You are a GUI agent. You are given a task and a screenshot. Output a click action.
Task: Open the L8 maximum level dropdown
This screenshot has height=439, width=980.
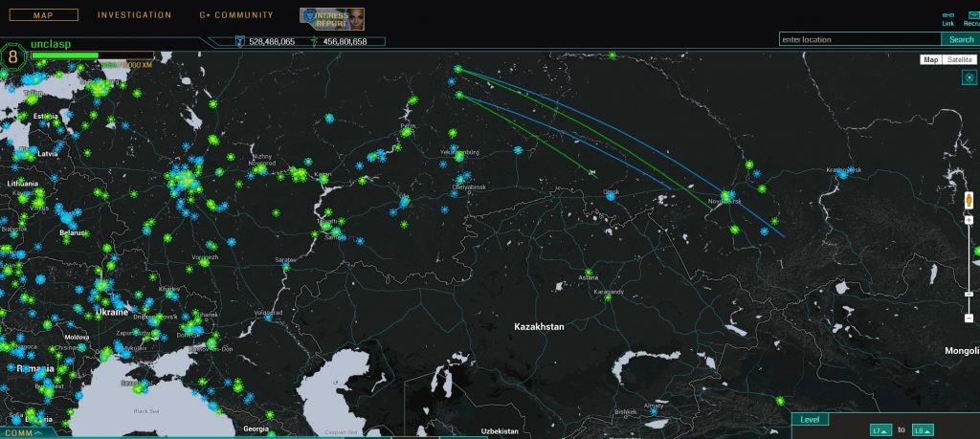(x=923, y=430)
